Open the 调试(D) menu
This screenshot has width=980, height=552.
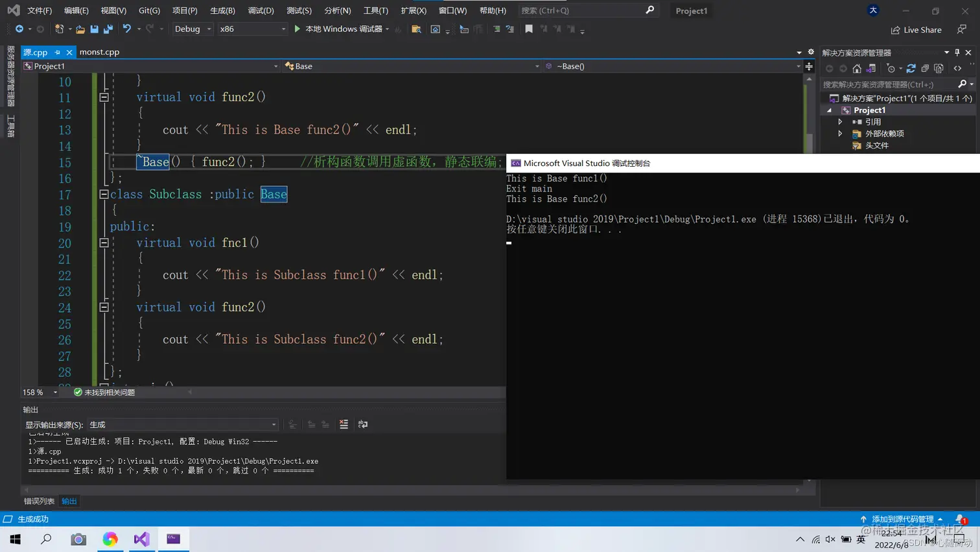coord(261,10)
